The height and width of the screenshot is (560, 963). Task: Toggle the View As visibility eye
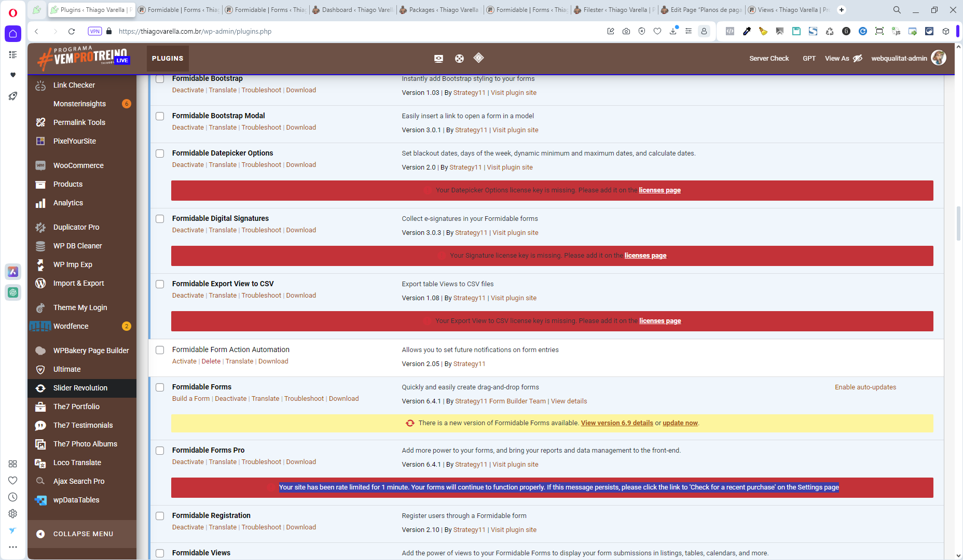tap(858, 59)
